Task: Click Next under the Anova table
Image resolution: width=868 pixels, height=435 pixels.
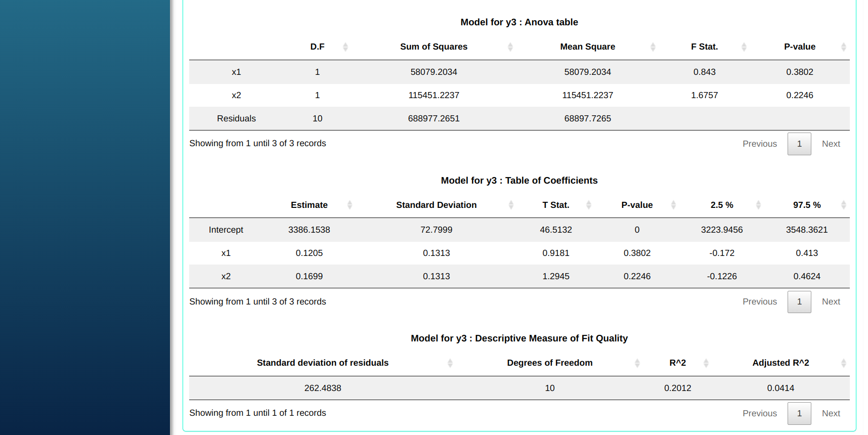Action: point(831,144)
